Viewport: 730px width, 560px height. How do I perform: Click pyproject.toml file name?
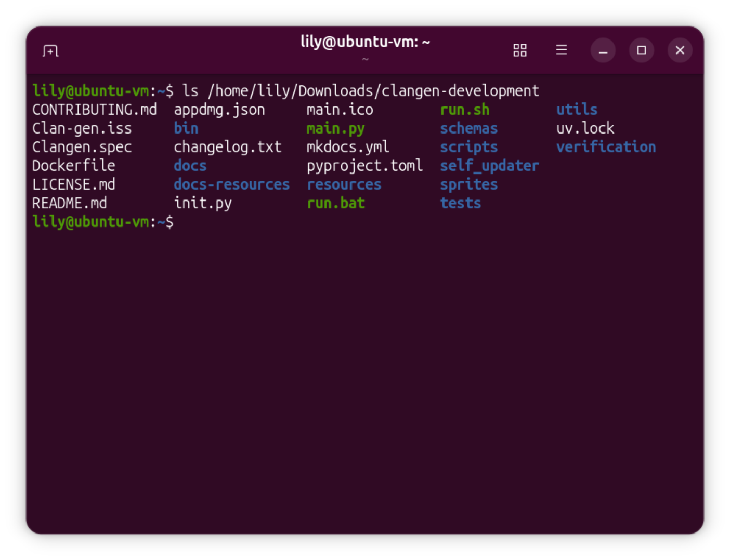(365, 166)
